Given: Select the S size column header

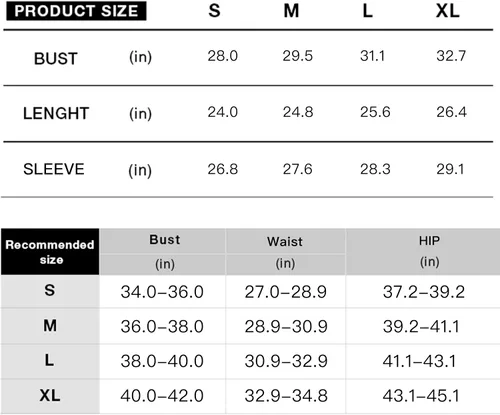Looking at the screenshot, I should point(214,11).
